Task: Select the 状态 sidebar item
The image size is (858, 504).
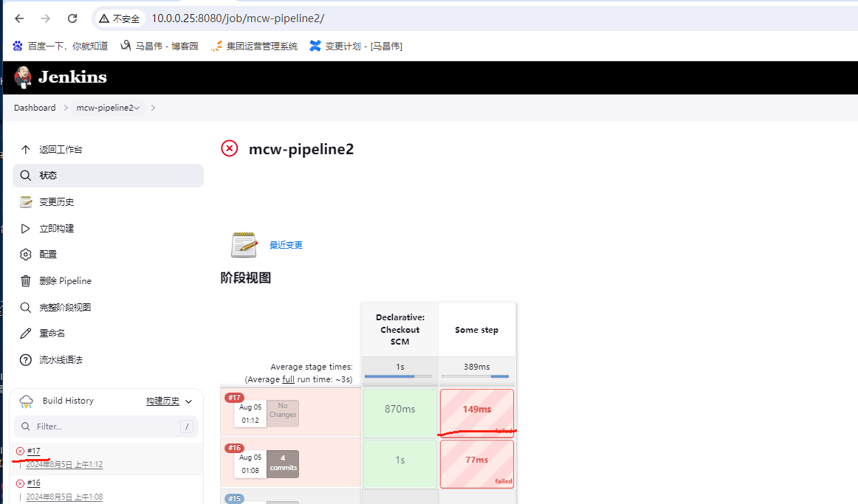Action: [108, 176]
